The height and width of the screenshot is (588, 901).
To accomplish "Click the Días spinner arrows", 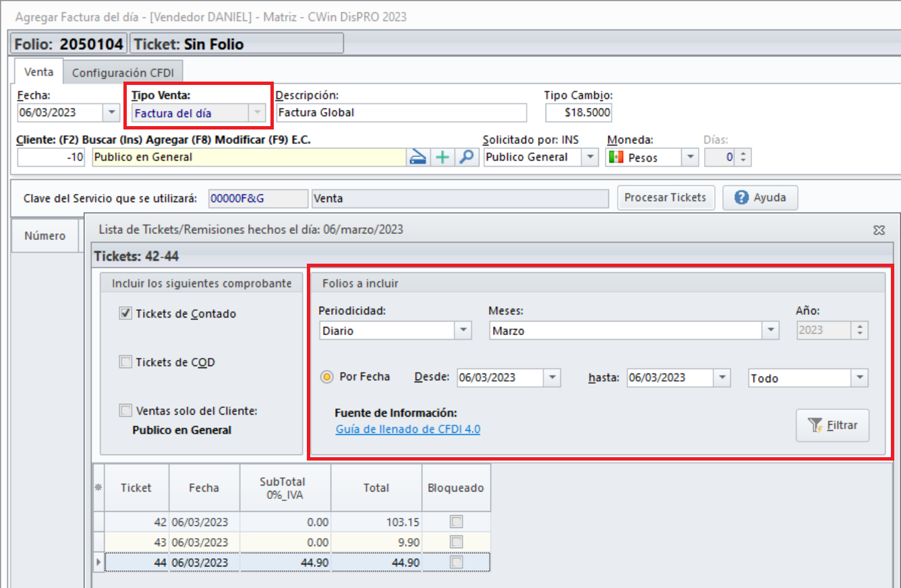I will tap(743, 157).
